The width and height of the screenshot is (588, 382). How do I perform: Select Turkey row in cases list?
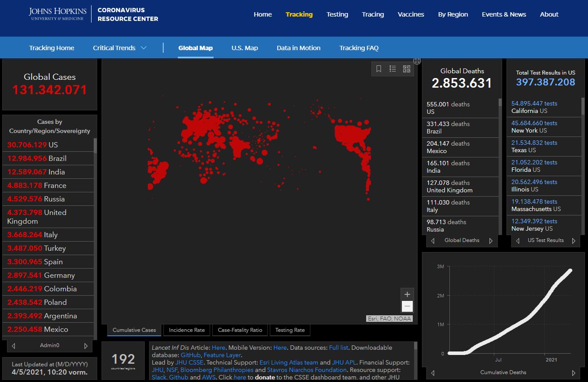pos(48,248)
